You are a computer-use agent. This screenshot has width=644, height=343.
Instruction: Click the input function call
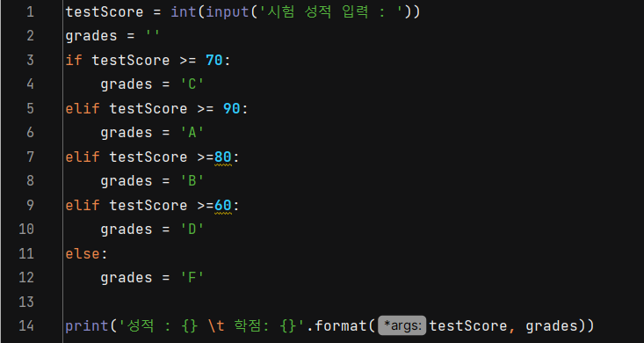pos(228,12)
